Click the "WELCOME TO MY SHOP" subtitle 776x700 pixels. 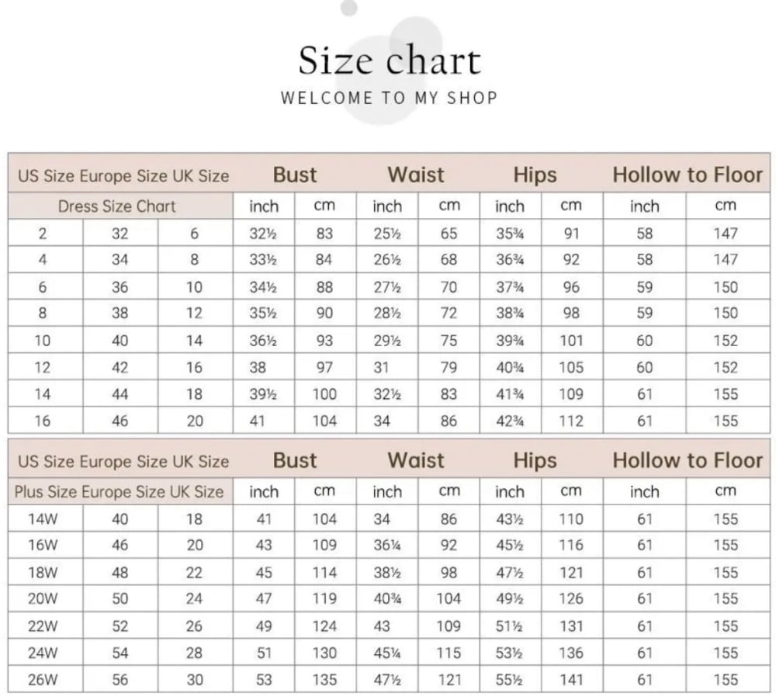coord(389,98)
